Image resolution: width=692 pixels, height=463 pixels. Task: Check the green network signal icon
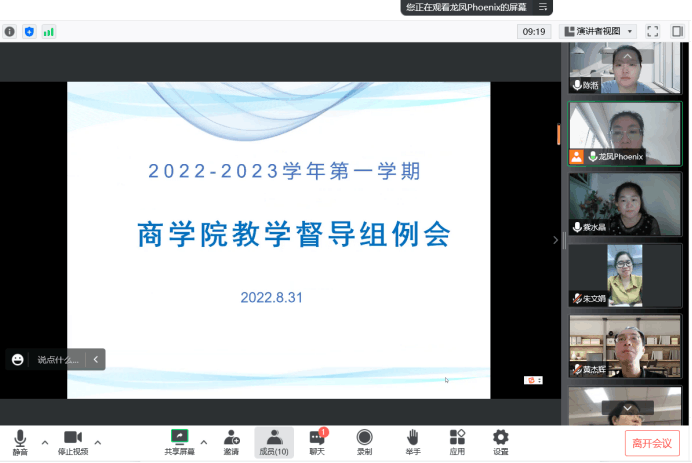pyautogui.click(x=49, y=32)
